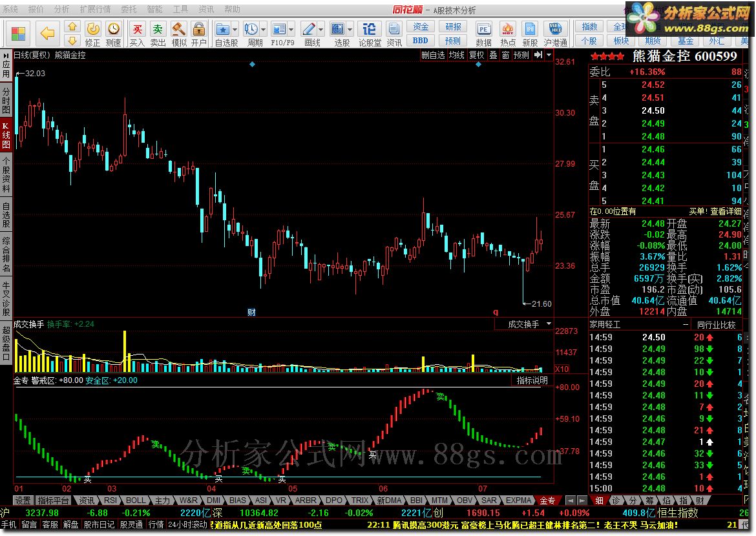Image resolution: width=756 pixels, height=536 pixels.
Task: Open the 报价 quotes menu
Action: click(x=36, y=9)
